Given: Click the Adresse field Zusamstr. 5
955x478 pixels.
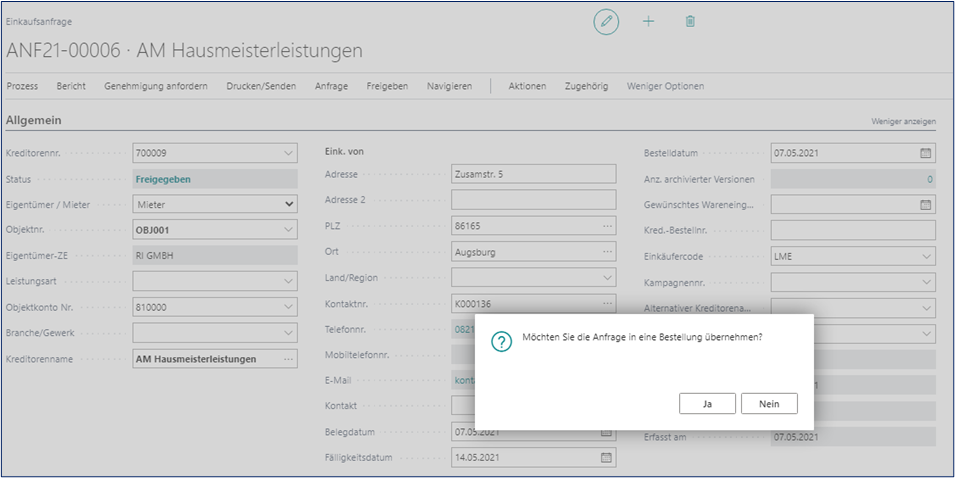Looking at the screenshot, I should point(534,174).
